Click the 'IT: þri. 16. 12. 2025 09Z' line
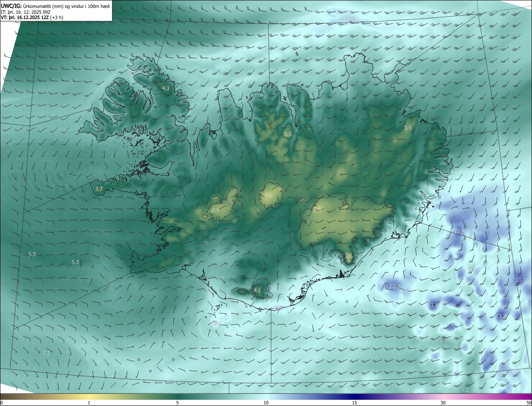This screenshot has height=406, width=532. tap(26, 12)
